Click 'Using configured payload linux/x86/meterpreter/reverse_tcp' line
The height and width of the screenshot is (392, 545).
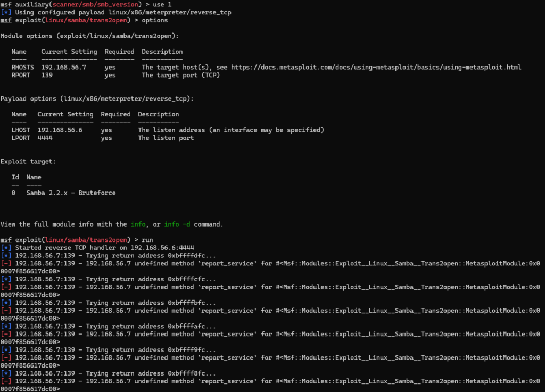[x=123, y=13]
